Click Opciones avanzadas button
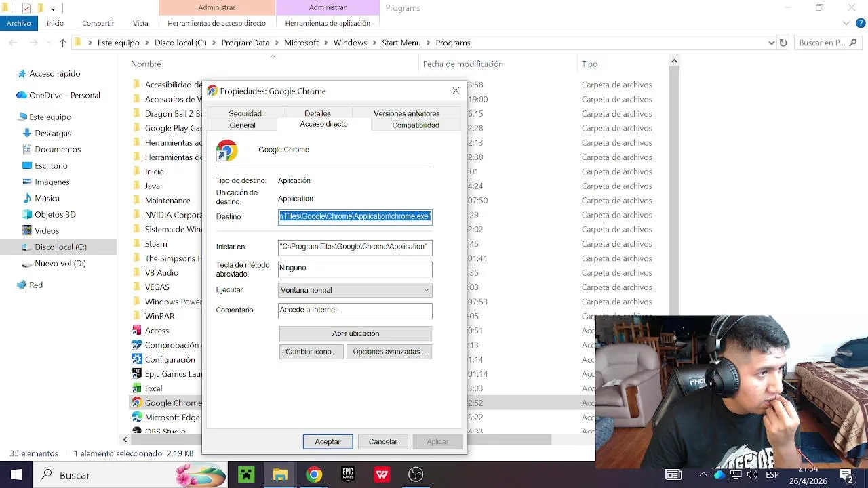 389,352
